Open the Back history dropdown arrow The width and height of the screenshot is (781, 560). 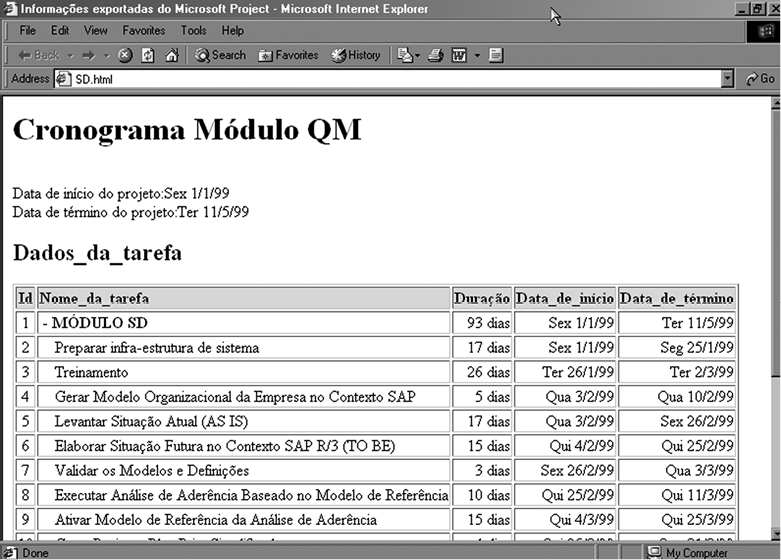[70, 55]
